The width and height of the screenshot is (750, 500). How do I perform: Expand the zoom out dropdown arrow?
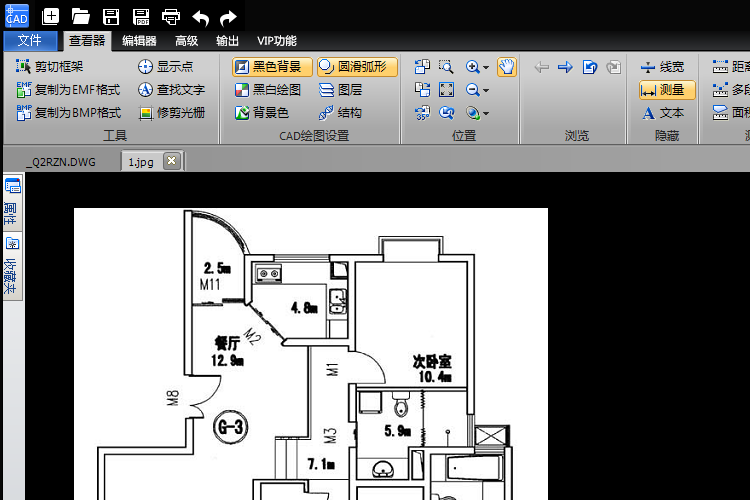pyautogui.click(x=486, y=90)
